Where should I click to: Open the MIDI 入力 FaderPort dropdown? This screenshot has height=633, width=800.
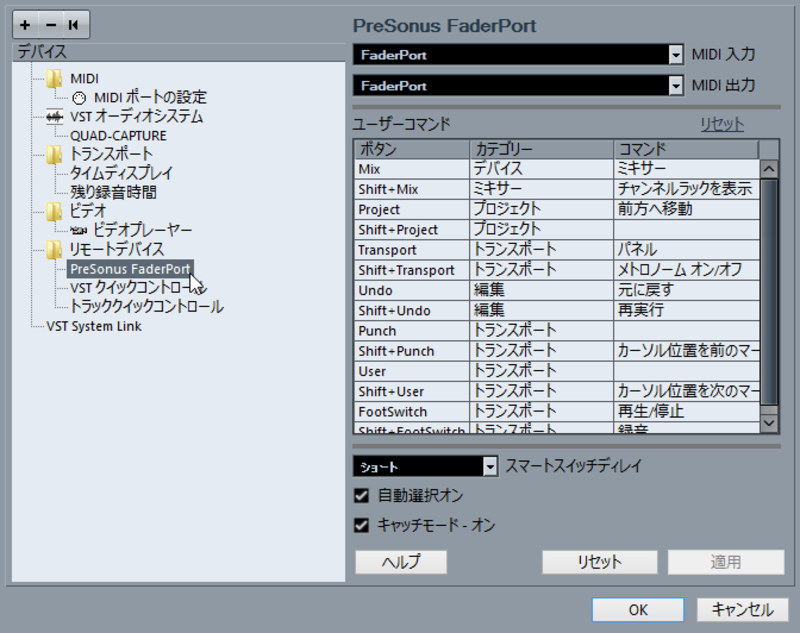point(518,55)
